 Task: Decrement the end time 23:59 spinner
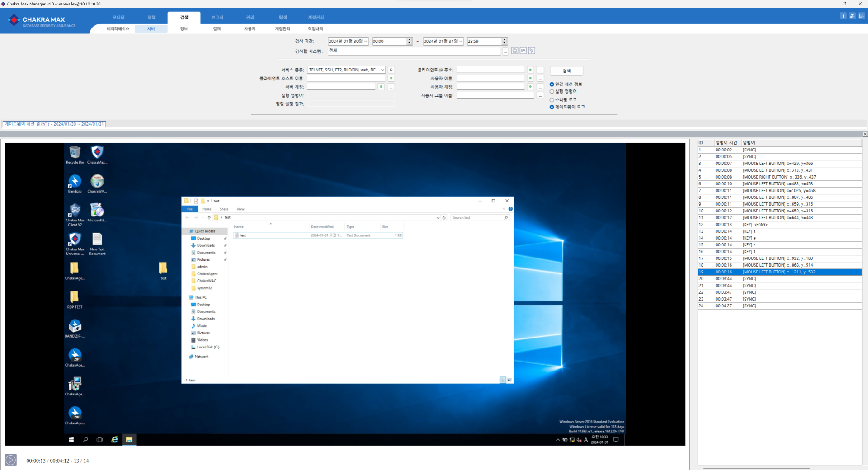point(505,43)
